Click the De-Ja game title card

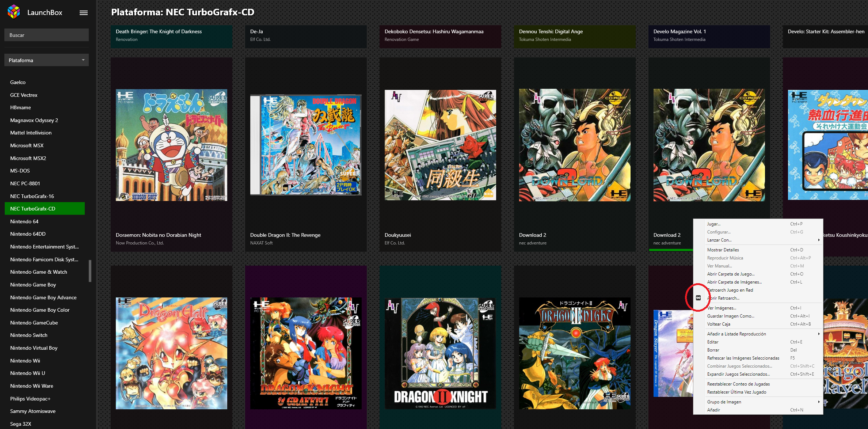(x=306, y=36)
